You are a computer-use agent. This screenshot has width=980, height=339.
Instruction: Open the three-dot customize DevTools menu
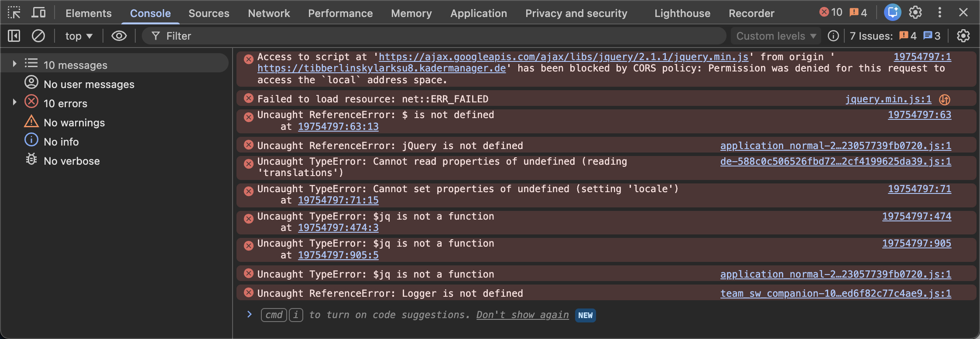pos(939,13)
